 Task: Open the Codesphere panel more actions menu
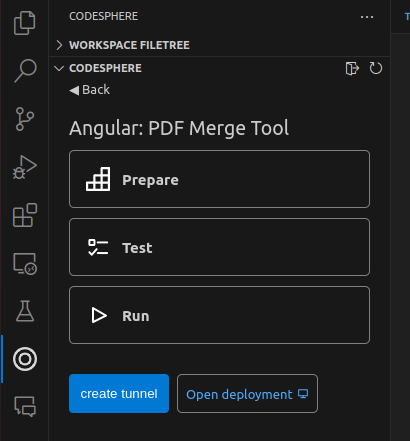click(x=367, y=17)
